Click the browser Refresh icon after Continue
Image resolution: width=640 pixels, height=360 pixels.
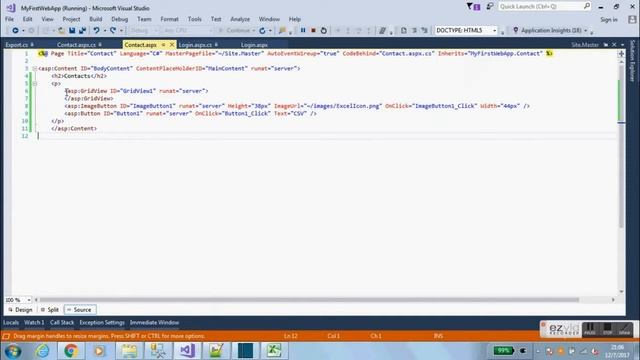click(262, 31)
